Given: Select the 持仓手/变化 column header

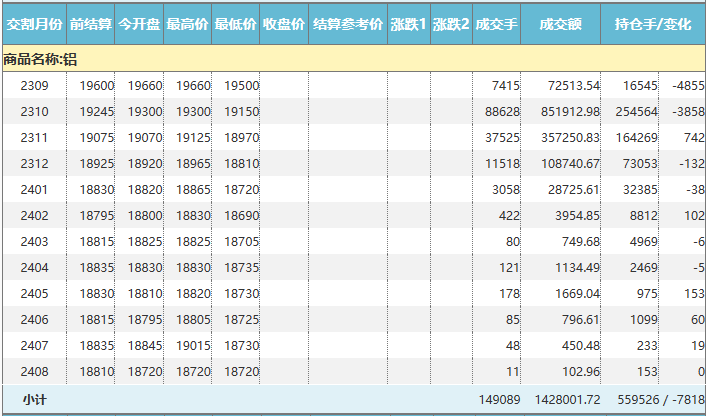Looking at the screenshot, I should pos(654,23).
